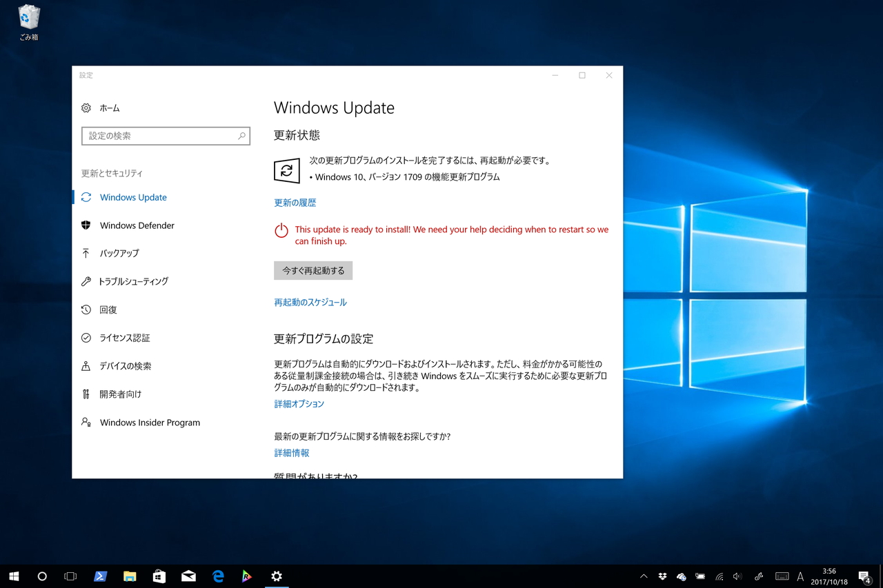The image size is (883, 588).
Task: Click the Windows Insider Program icon
Action: tap(86, 422)
